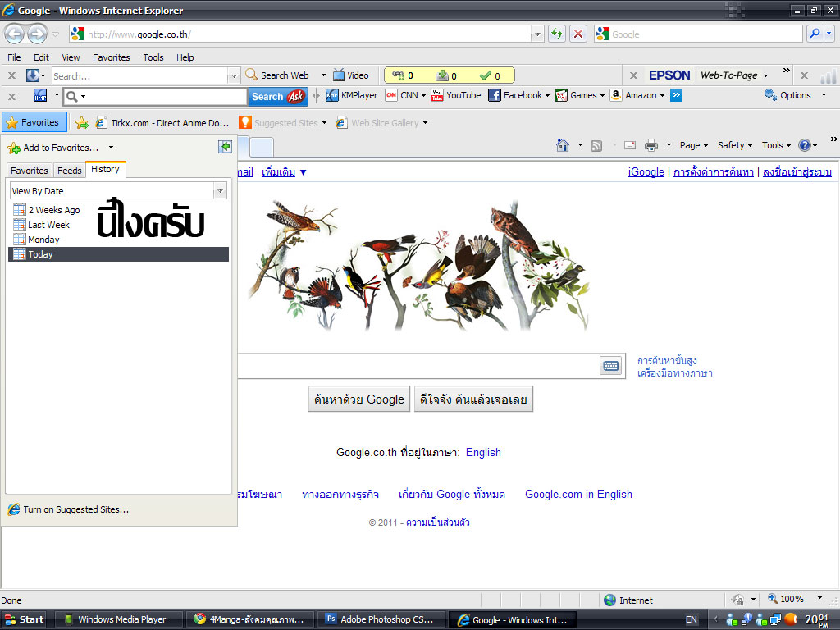This screenshot has height=630, width=840.
Task: Open the YouTube toolbar shortcut
Action: 456,95
